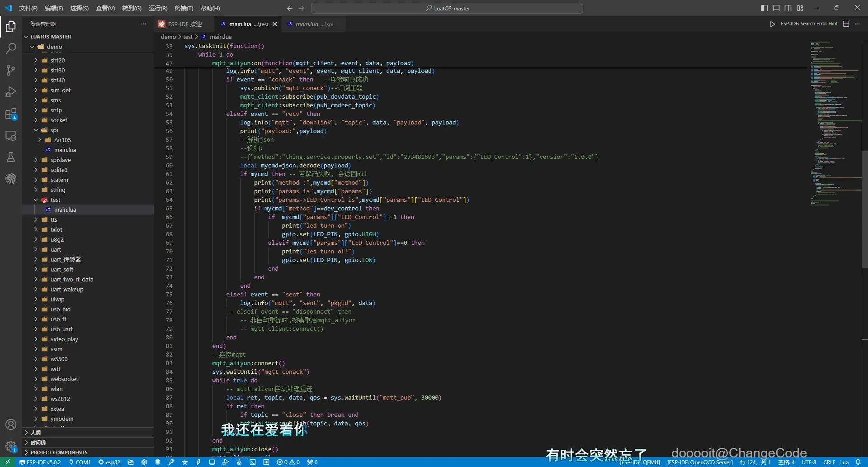Toggle the bottom panel visibility
Viewport: 868px width, 467px height.
(776, 8)
